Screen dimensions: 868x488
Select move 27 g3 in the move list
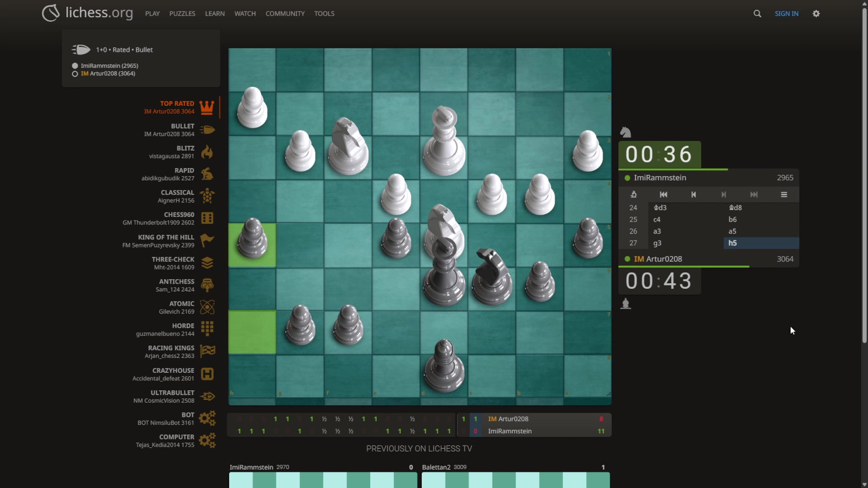(x=686, y=243)
